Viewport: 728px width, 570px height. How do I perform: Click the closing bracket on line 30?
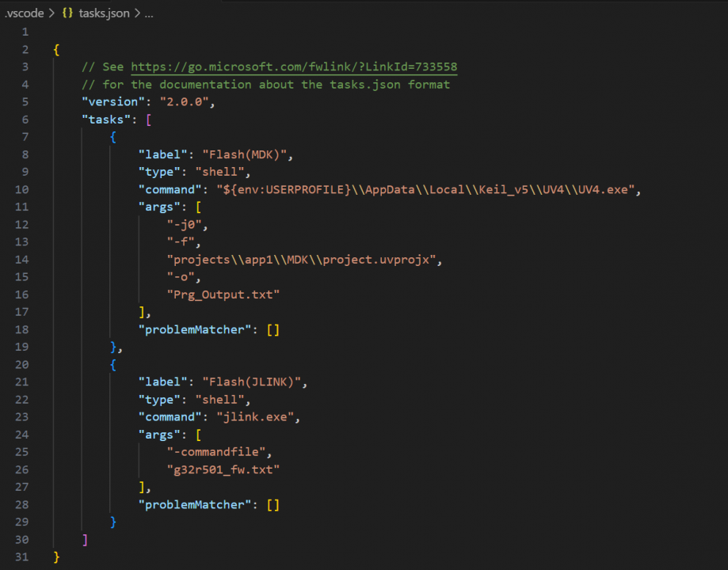point(85,539)
